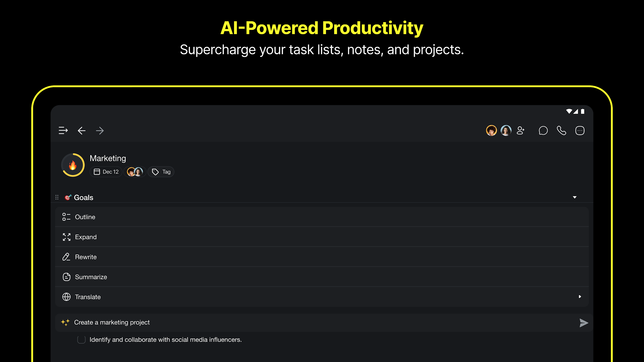Start a call with phone icon

561,130
